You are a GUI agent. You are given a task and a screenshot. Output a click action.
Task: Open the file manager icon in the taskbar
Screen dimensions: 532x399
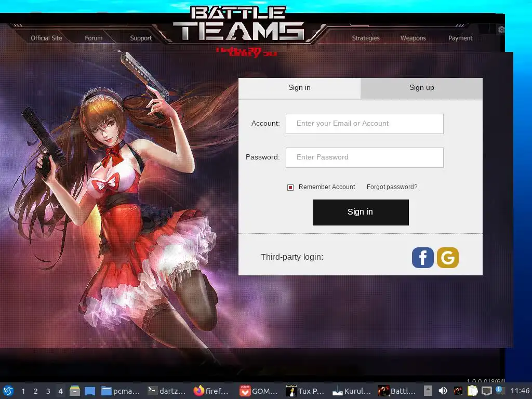75,391
